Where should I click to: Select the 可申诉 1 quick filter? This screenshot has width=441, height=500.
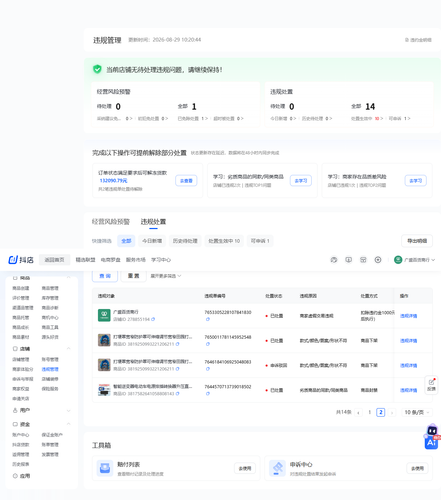coord(260,241)
